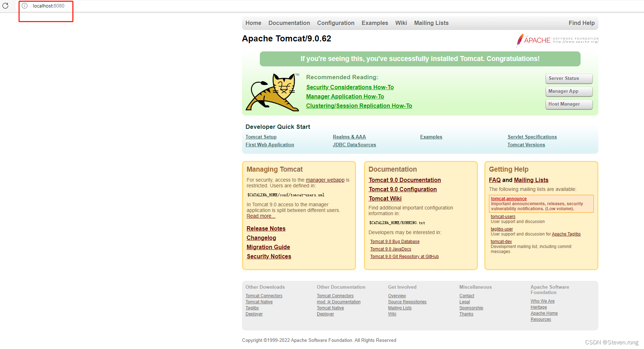This screenshot has height=349, width=644.
Task: Open Release Notes
Action: (266, 229)
